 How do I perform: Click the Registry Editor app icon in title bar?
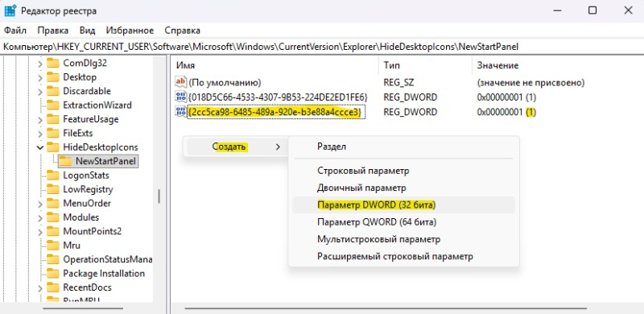click(10, 10)
